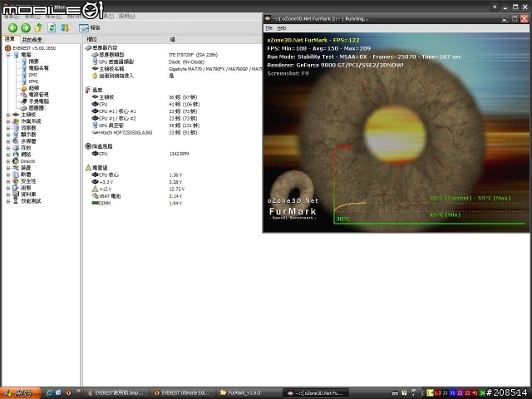Select the motherboard name row reading Gigabyte MA770
This screenshot has height=399, width=532.
pyautogui.click(x=173, y=69)
